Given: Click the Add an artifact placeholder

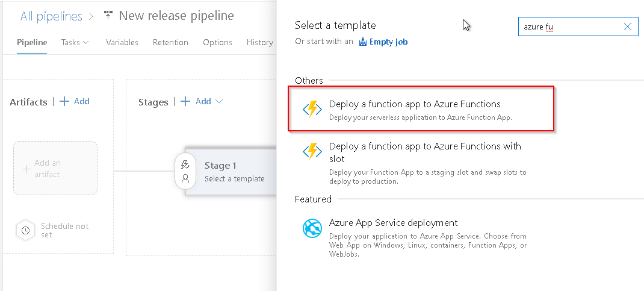Looking at the screenshot, I should [x=55, y=168].
